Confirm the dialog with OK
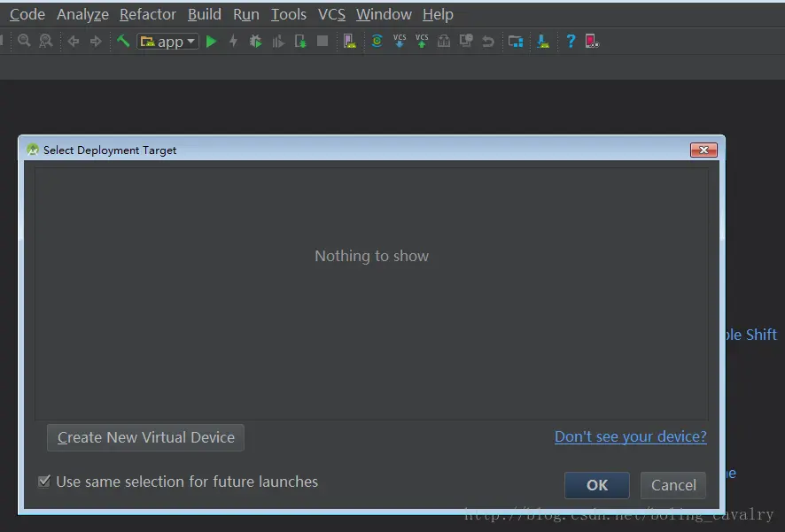785x532 pixels. coord(597,485)
